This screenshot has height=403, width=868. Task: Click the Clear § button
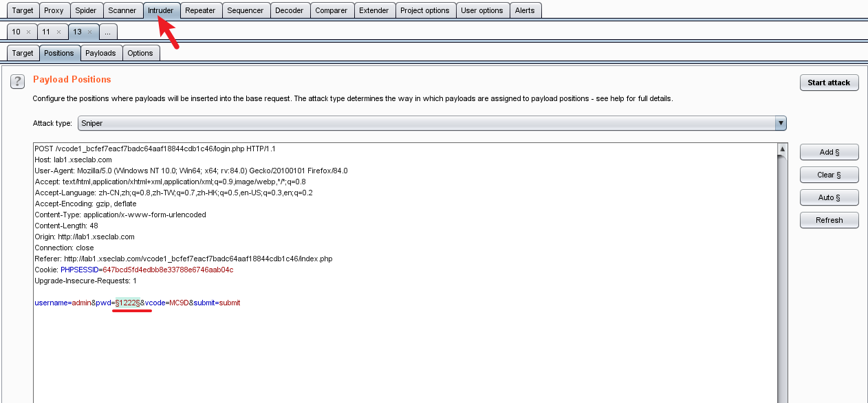829,175
